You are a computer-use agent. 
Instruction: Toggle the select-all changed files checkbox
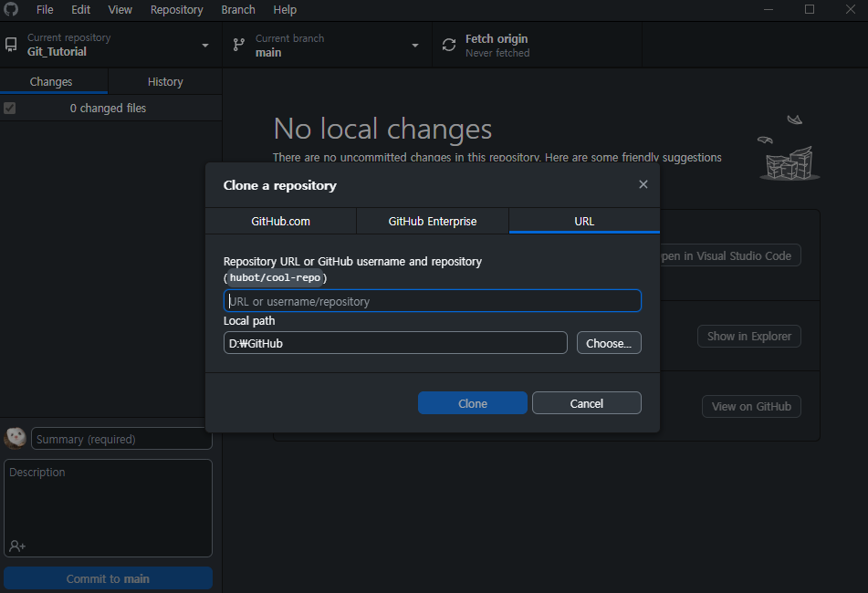tap(9, 108)
